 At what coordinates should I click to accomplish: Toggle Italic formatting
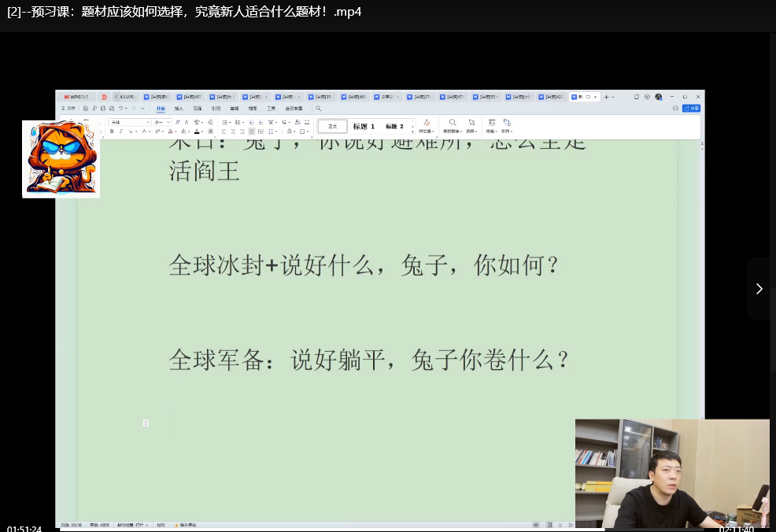pos(120,131)
